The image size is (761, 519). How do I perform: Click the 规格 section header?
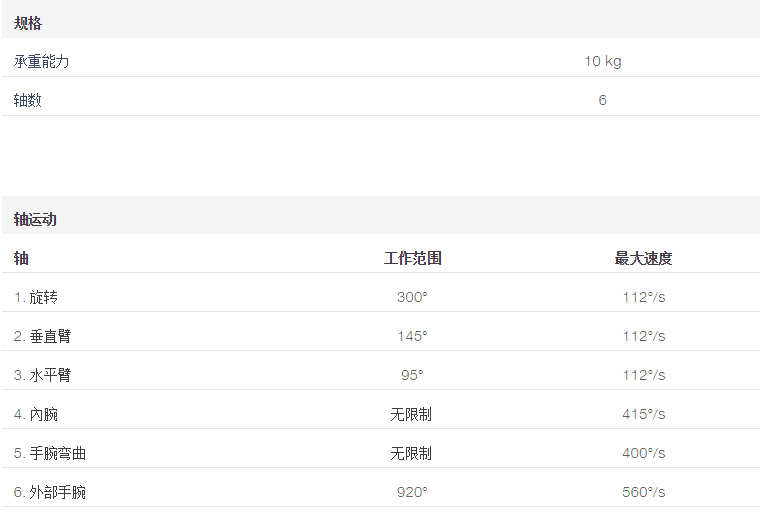click(28, 23)
